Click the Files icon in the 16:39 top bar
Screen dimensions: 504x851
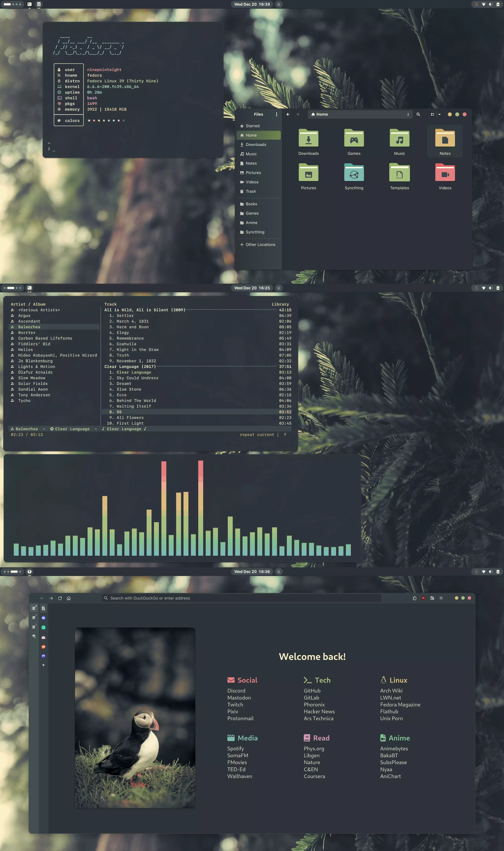[x=39, y=4]
